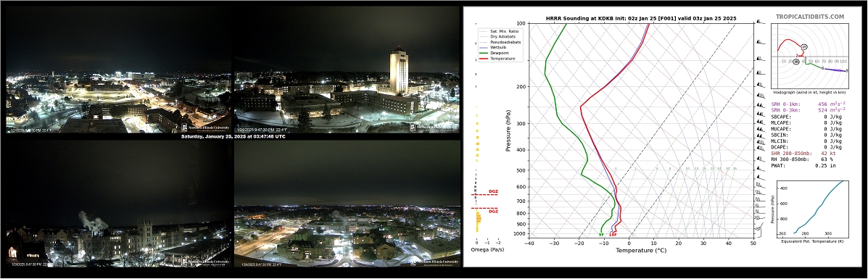Select the bottom-right campus webcam view
Screen dimensions: 868x279
coord(347,204)
